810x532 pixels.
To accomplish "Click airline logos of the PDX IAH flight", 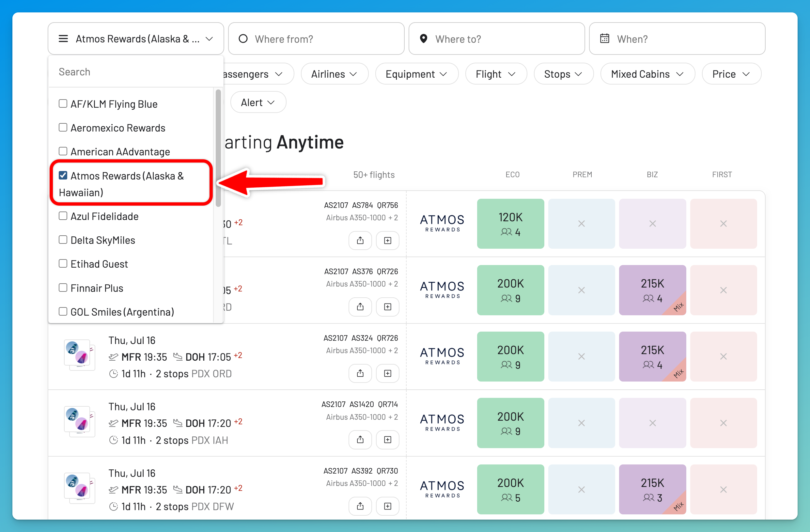I will (x=80, y=422).
